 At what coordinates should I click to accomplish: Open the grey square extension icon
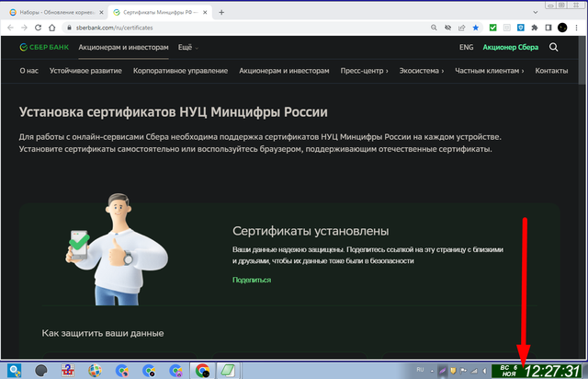pyautogui.click(x=506, y=28)
